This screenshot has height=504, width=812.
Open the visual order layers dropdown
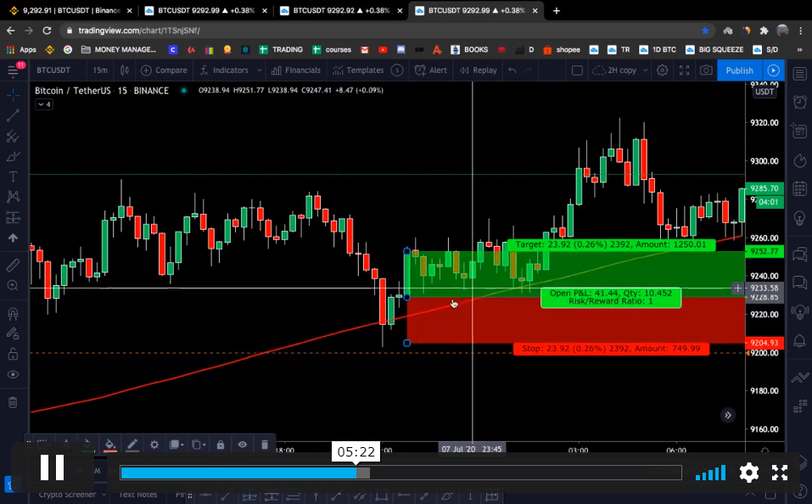176,445
